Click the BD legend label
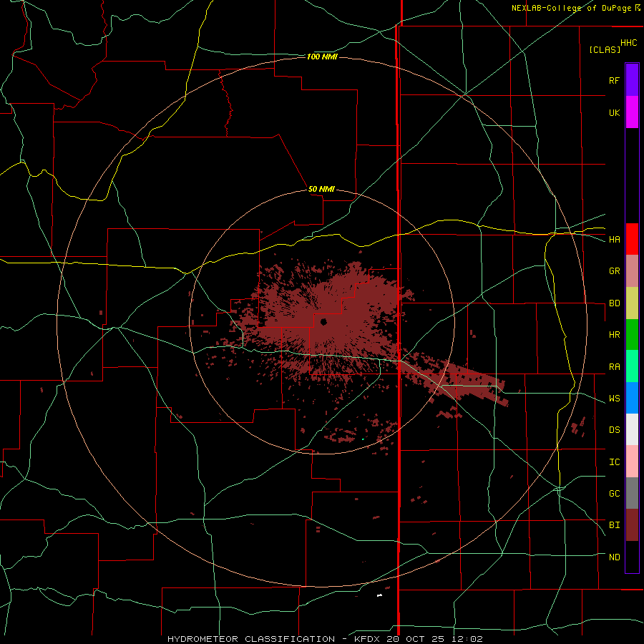The image size is (644, 644). pos(614,303)
